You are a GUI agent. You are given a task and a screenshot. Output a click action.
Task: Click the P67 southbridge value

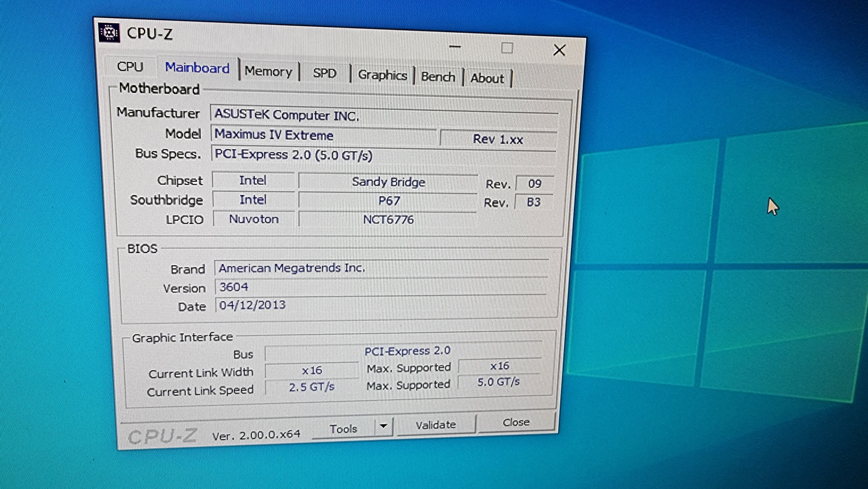click(x=388, y=201)
